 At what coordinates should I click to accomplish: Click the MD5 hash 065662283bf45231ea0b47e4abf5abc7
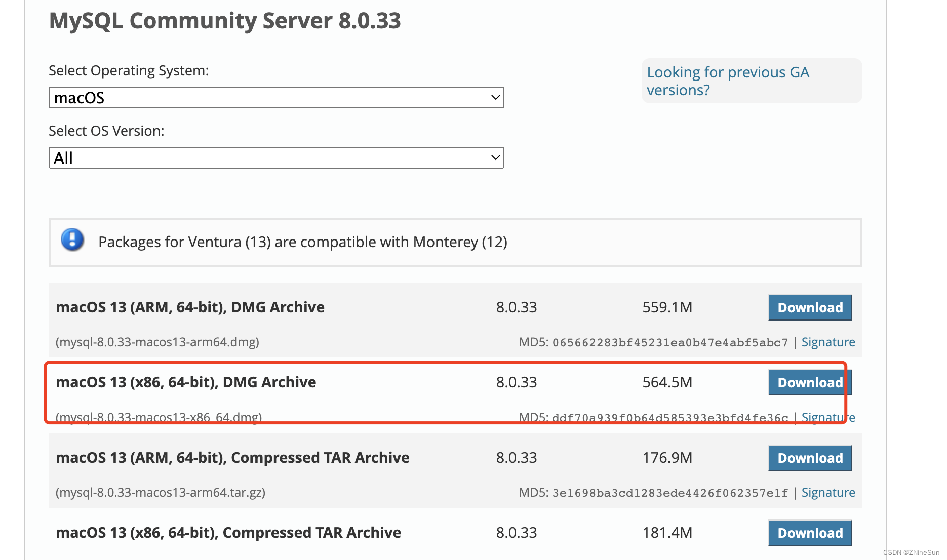click(x=670, y=343)
